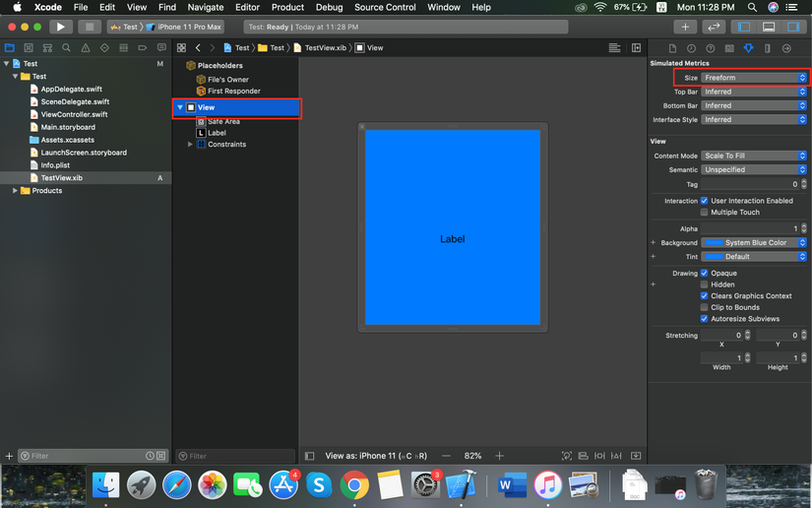Click the Background color swatch
The height and width of the screenshot is (508, 812).
714,242
